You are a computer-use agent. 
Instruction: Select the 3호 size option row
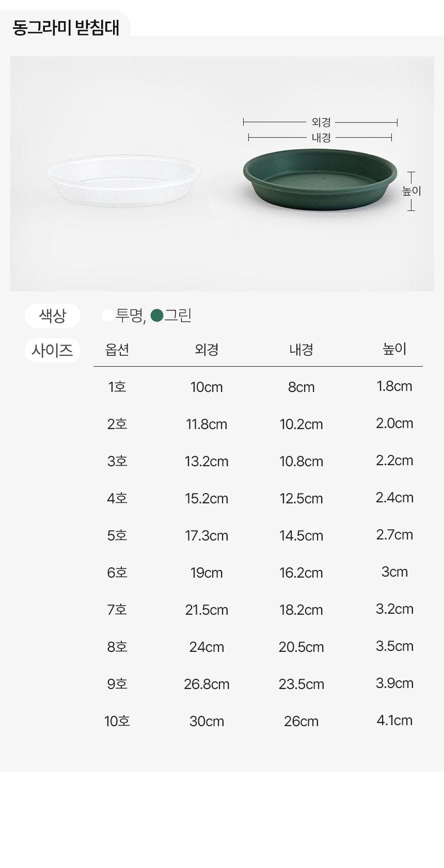tap(117, 461)
